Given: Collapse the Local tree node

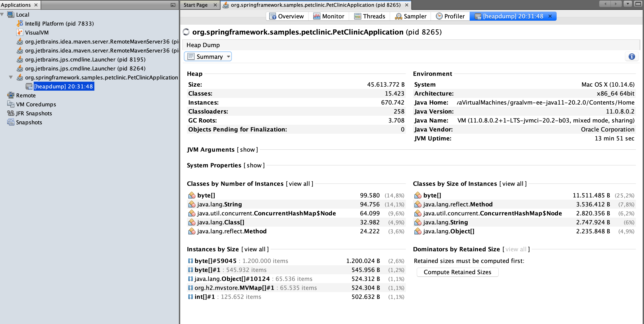Looking at the screenshot, I should (2, 15).
